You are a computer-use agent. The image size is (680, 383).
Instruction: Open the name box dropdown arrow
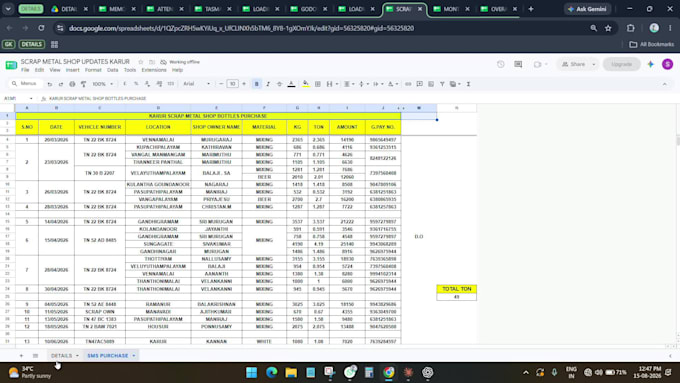click(31, 98)
